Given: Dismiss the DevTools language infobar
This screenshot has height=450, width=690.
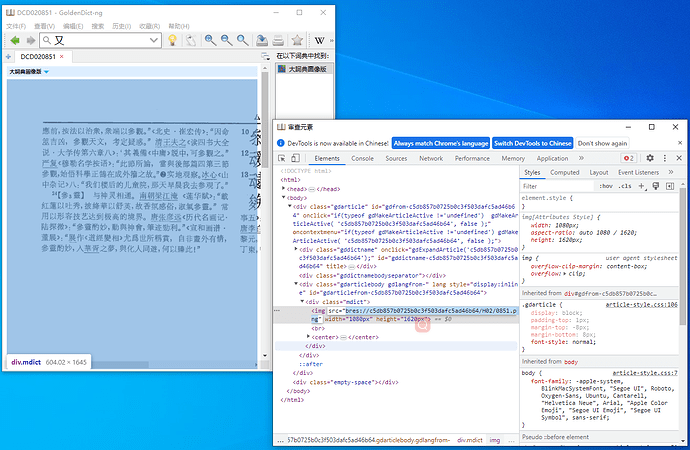Looking at the screenshot, I should pos(680,143).
